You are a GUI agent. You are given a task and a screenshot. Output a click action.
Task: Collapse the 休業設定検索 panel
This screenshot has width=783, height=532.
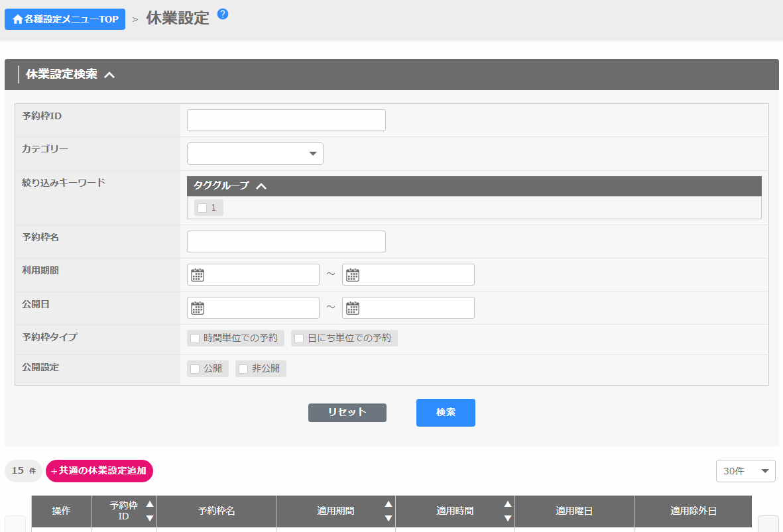[110, 75]
